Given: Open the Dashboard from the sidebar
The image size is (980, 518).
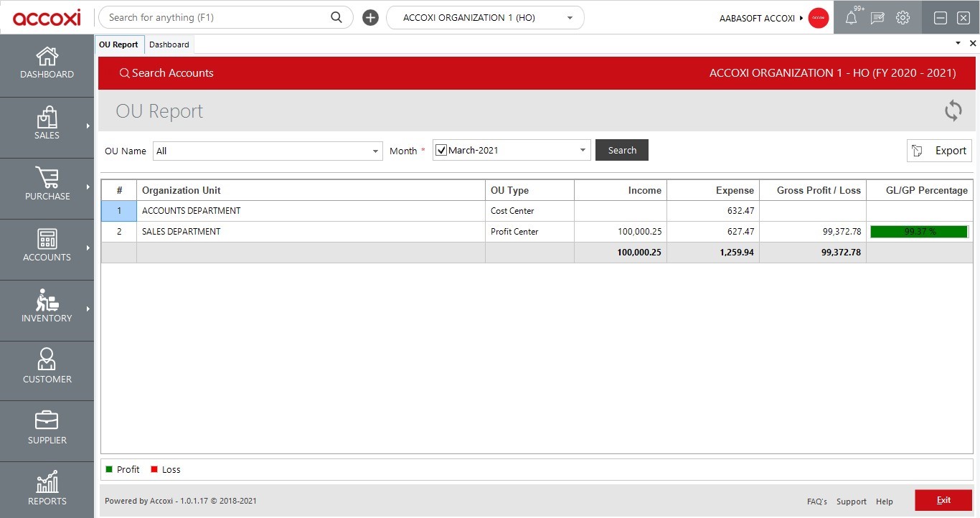Looking at the screenshot, I should pos(47,65).
